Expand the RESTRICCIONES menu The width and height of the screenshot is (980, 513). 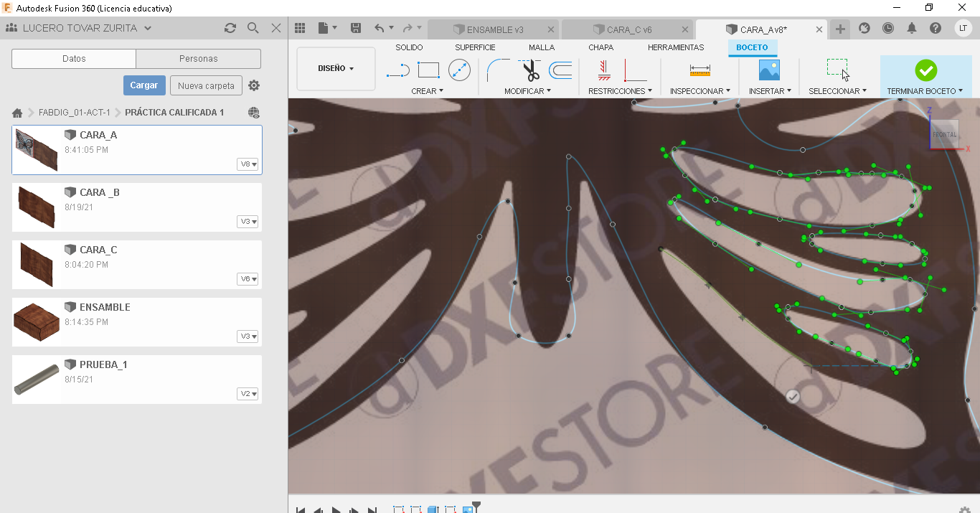[620, 91]
